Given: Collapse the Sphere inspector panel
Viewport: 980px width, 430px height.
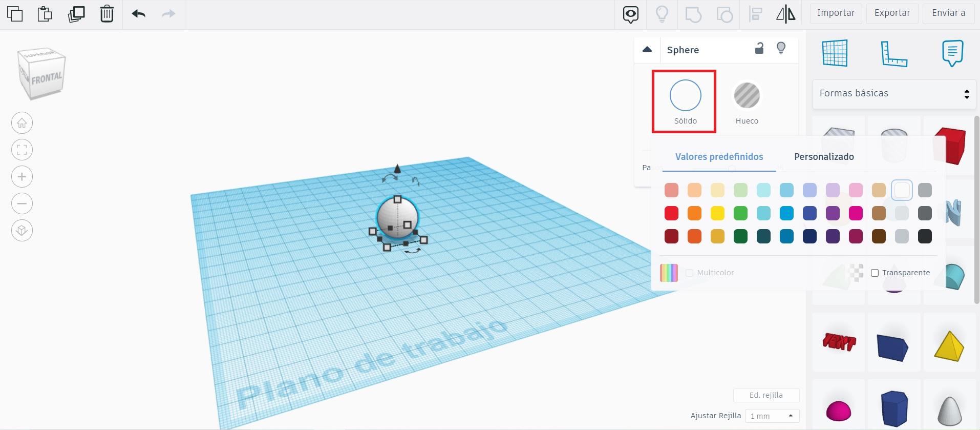Looking at the screenshot, I should click(647, 49).
